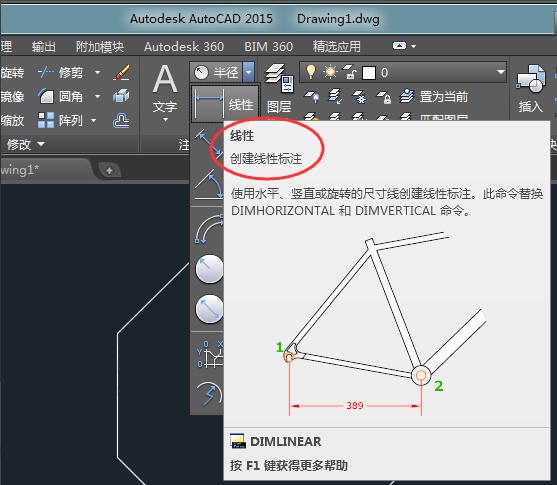
Task: Click the DIMLINEAR command icon in tooltip
Action: point(237,441)
